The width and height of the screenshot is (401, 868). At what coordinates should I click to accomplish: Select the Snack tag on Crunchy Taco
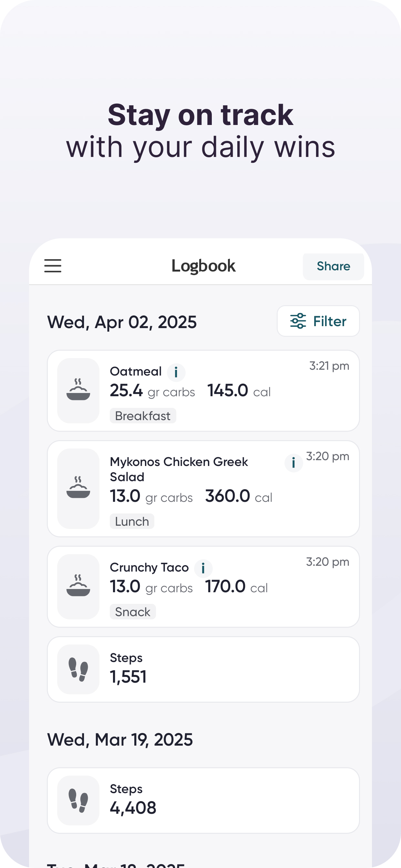click(132, 612)
